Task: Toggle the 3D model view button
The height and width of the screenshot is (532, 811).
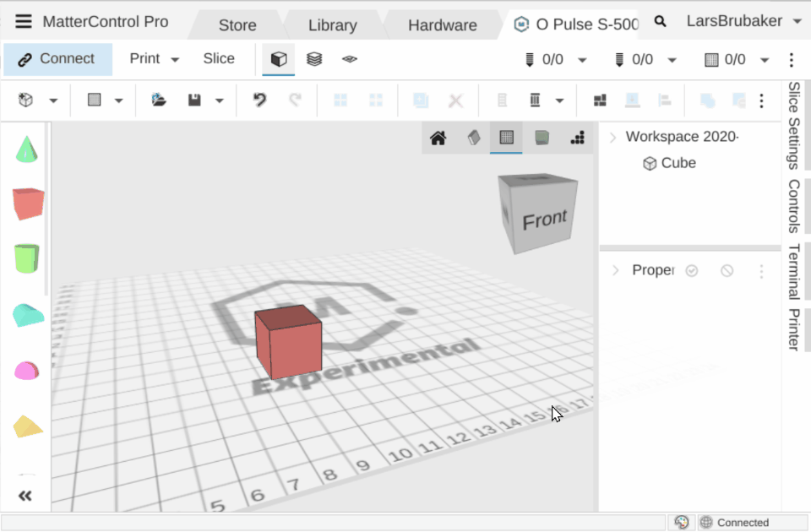Action: (278, 59)
